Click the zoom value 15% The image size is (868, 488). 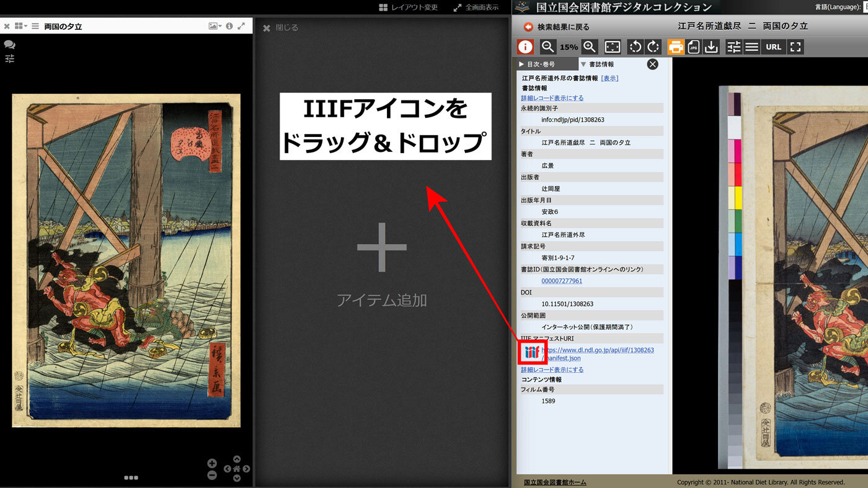tap(569, 47)
